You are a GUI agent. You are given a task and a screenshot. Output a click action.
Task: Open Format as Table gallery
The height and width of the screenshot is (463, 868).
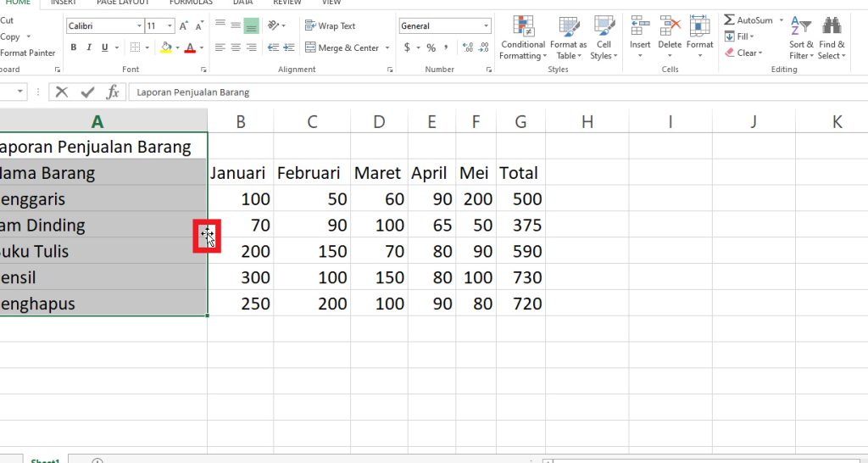(568, 37)
